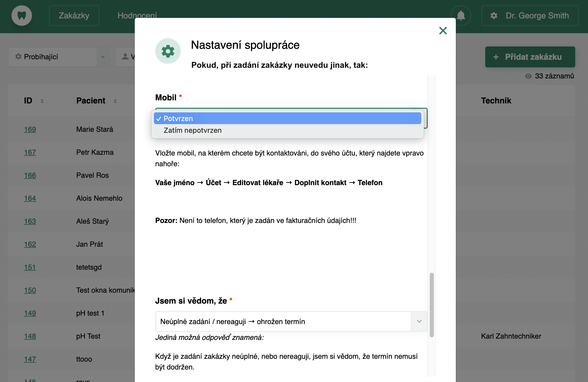The image size is (588, 382).
Task: Click patient entry ttooo
Action: pos(84,359)
